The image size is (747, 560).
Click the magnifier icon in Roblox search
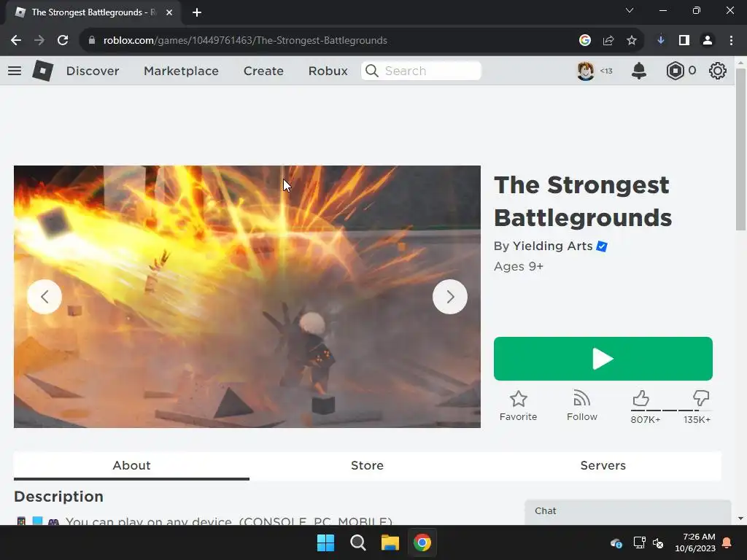pyautogui.click(x=371, y=71)
